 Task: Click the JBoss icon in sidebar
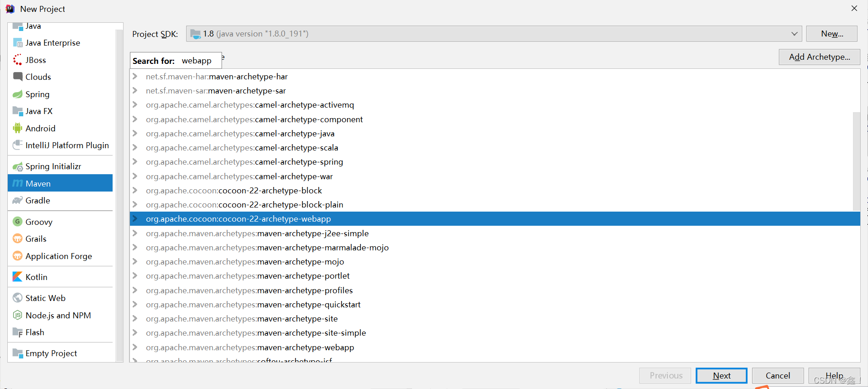point(18,60)
